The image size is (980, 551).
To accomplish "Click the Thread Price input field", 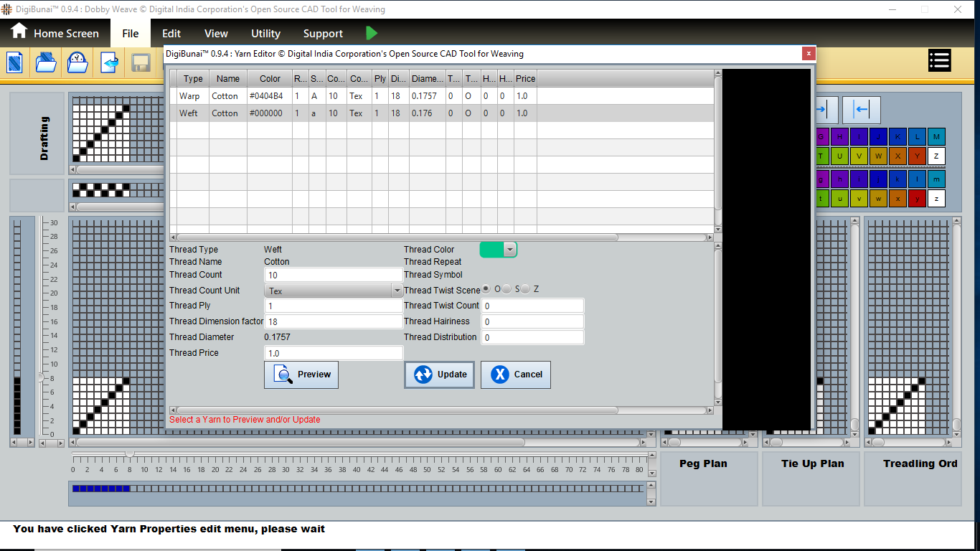I will tap(334, 353).
